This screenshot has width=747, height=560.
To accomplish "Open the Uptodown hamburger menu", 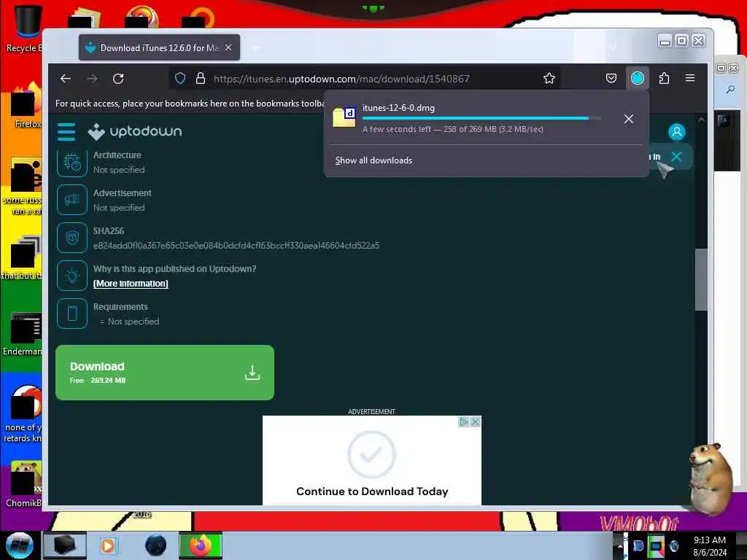I will (66, 132).
